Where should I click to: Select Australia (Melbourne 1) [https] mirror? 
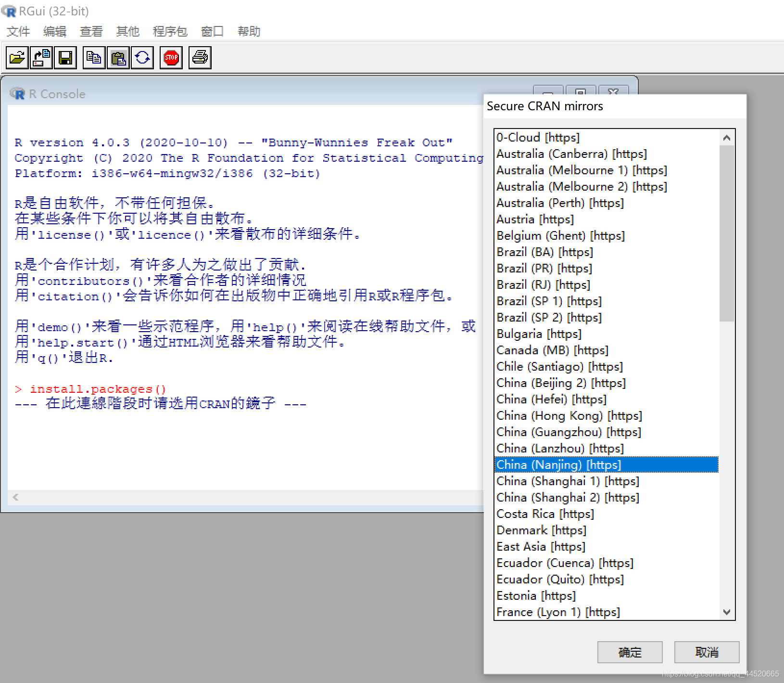(606, 170)
